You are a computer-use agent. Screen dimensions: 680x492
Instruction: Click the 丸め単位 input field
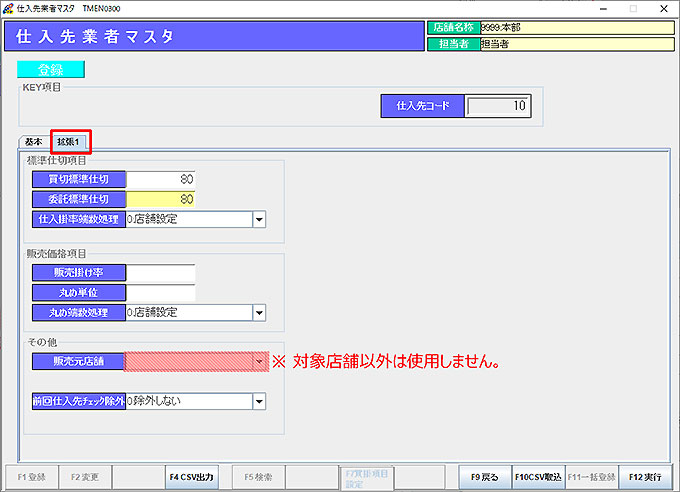160,292
